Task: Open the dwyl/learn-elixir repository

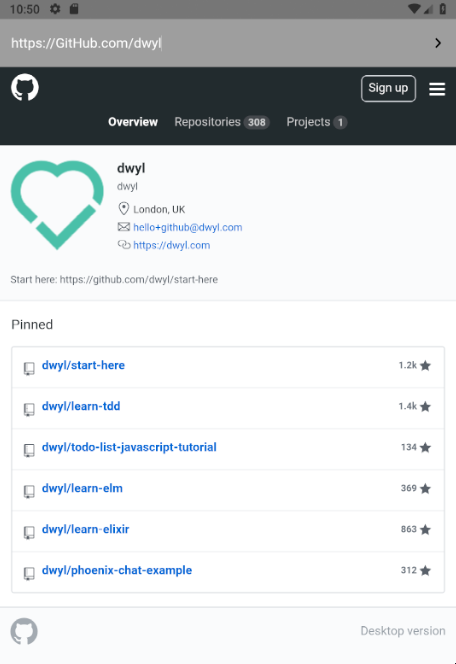Action: tap(86, 529)
